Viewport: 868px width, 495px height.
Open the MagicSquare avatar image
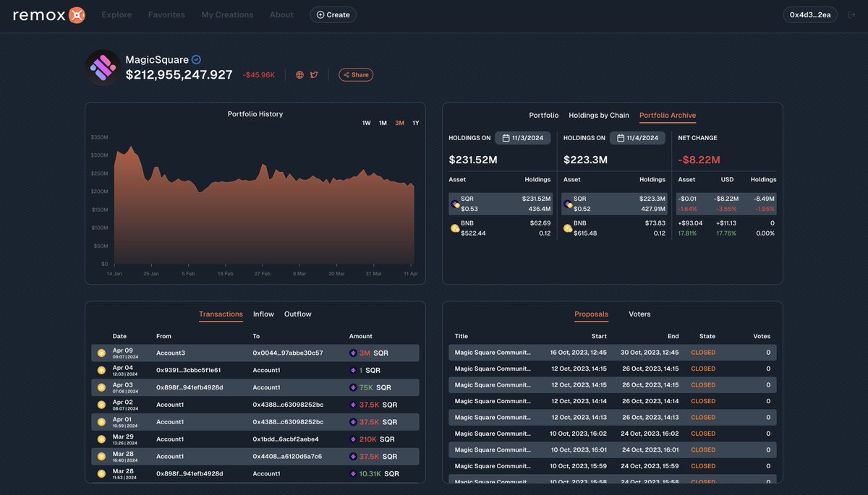(x=103, y=68)
